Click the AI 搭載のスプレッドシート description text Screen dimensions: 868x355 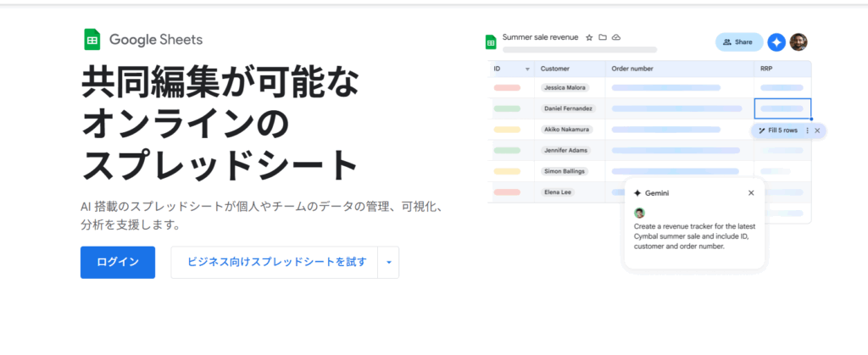[x=260, y=216]
